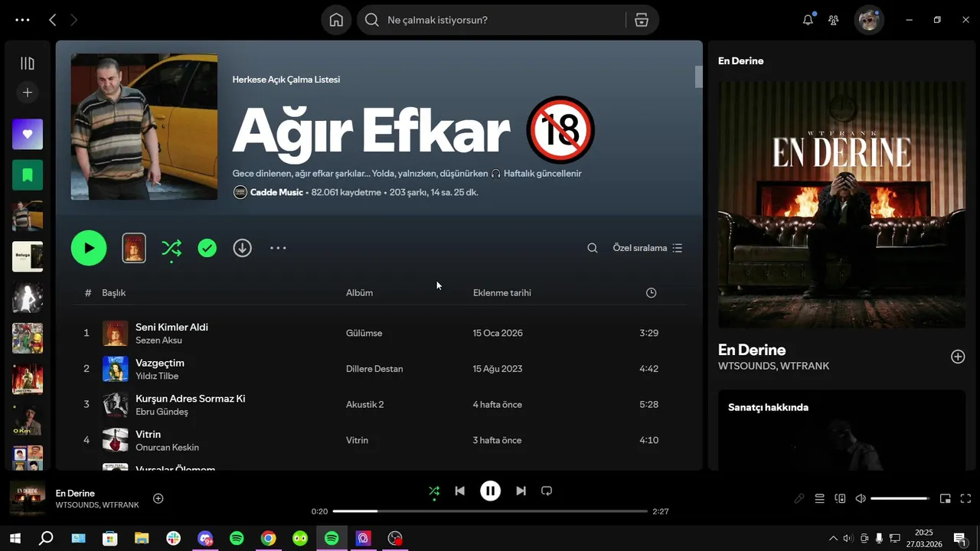Toggle repeat mode

coord(547,491)
